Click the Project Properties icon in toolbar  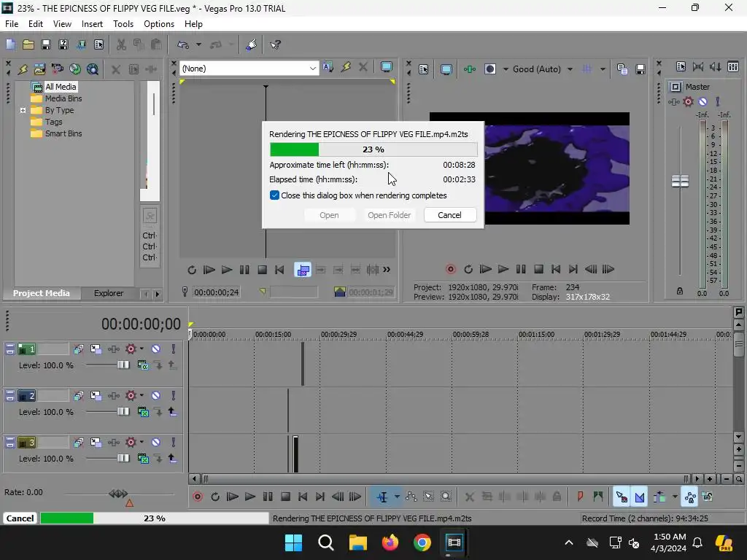click(x=98, y=44)
